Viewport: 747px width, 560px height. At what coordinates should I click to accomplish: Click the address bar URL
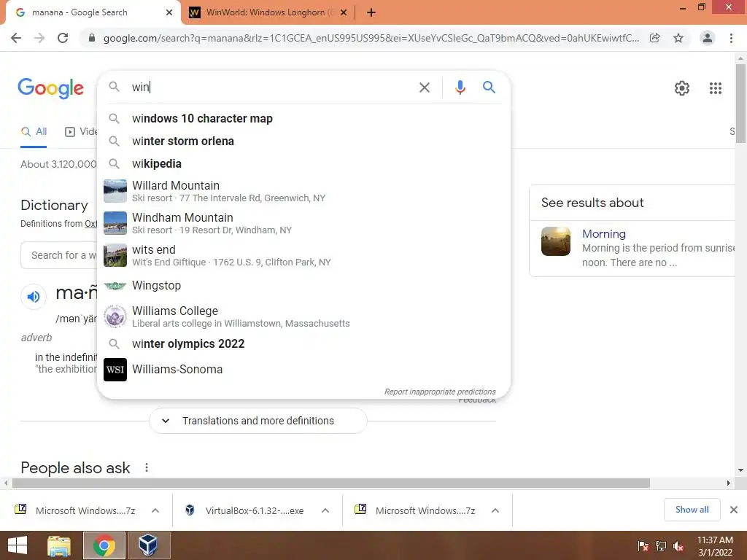coord(371,38)
